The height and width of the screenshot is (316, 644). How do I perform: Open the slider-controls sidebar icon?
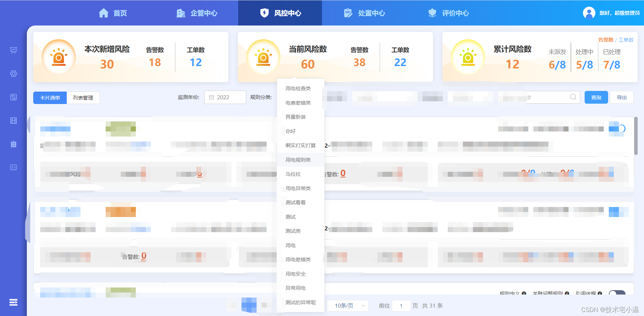[x=13, y=97]
